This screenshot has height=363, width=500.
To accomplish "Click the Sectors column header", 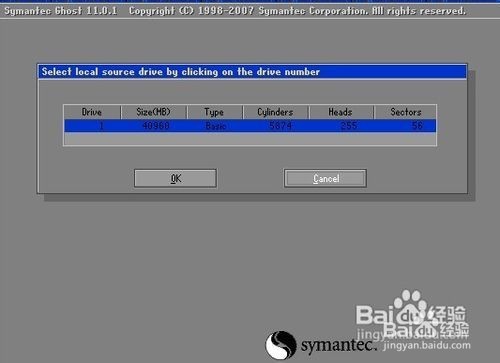I will [x=406, y=112].
